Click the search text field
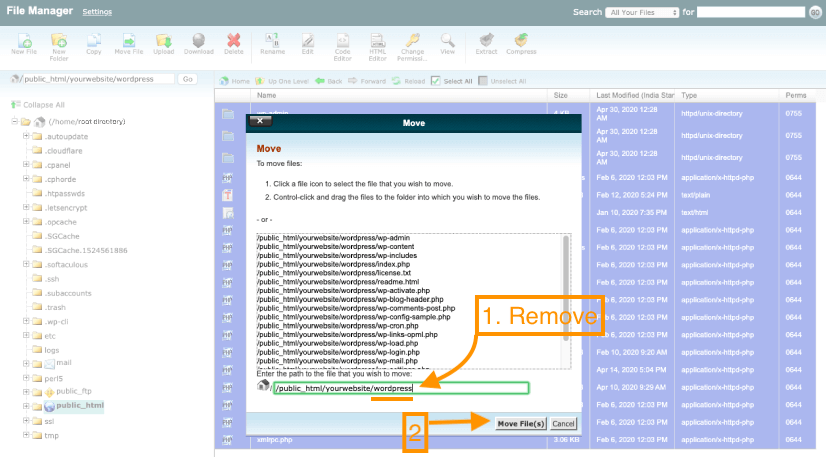Viewport: 826px width, 457px height. [751, 12]
